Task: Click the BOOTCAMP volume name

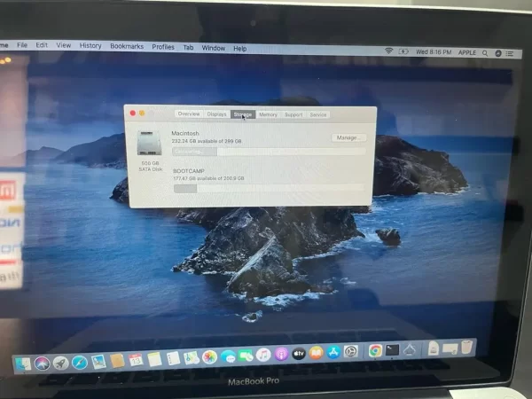Action: (x=189, y=171)
